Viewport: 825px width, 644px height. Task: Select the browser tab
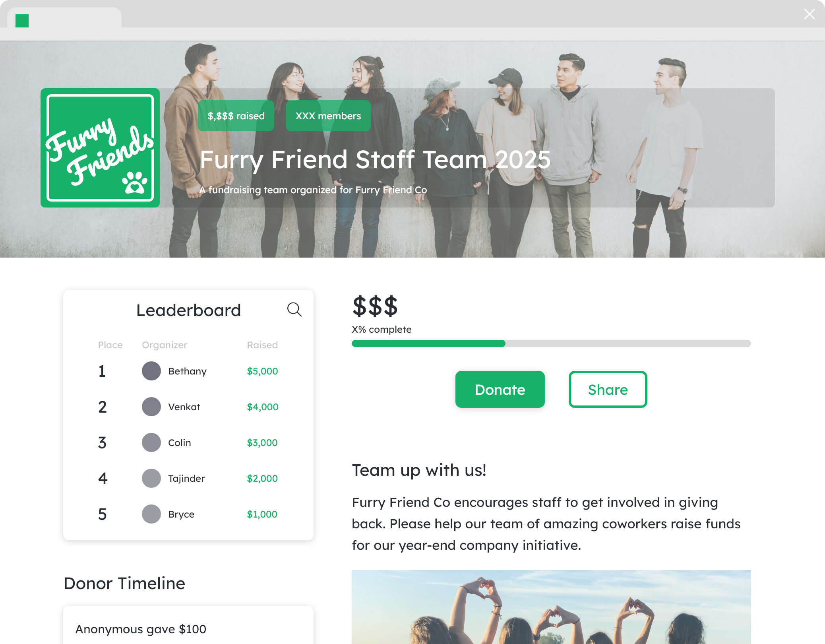coord(64,18)
